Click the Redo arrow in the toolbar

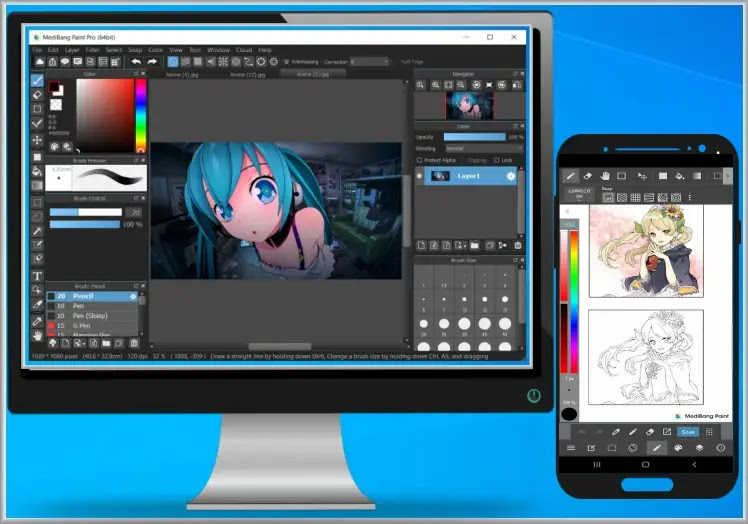coord(152,62)
